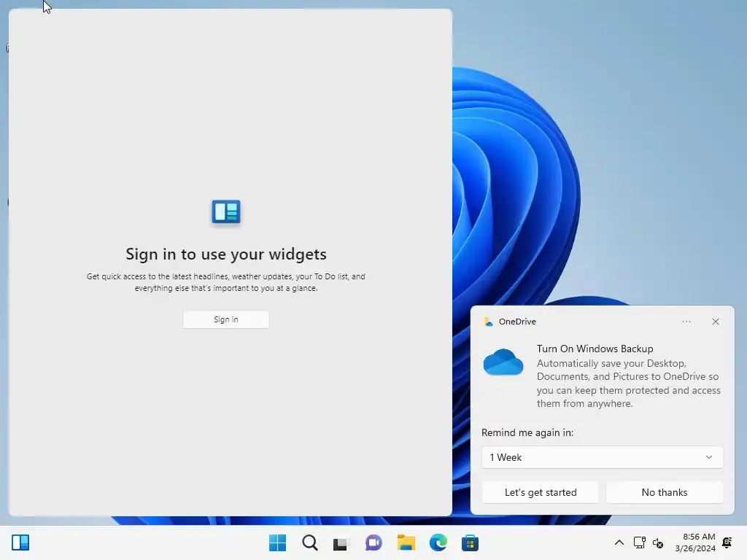Choose No thanks in OneDrive notification
The image size is (747, 560).
664,492
